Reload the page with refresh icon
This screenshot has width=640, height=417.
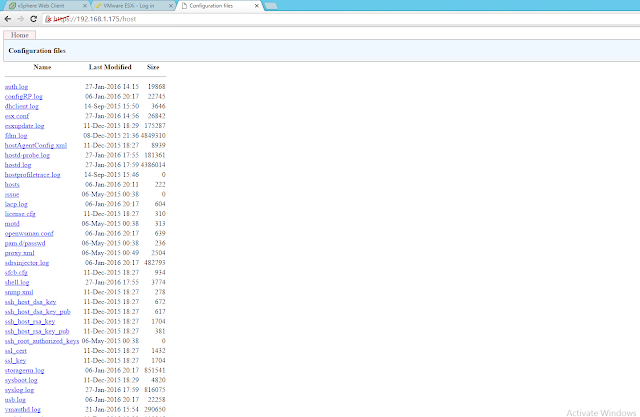pos(33,19)
